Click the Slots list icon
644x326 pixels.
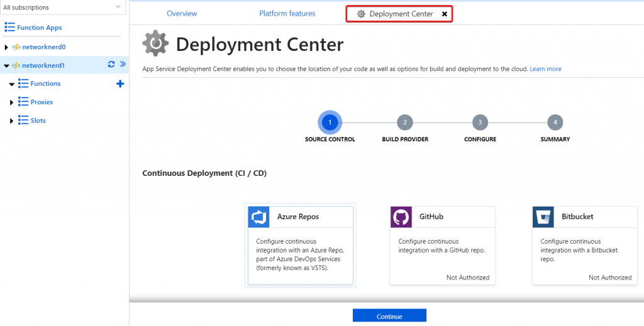coord(23,120)
